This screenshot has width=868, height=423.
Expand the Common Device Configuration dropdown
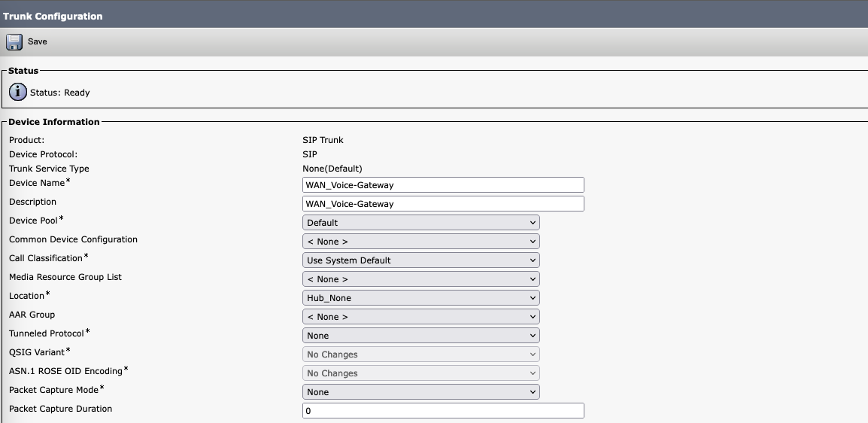pyautogui.click(x=420, y=242)
